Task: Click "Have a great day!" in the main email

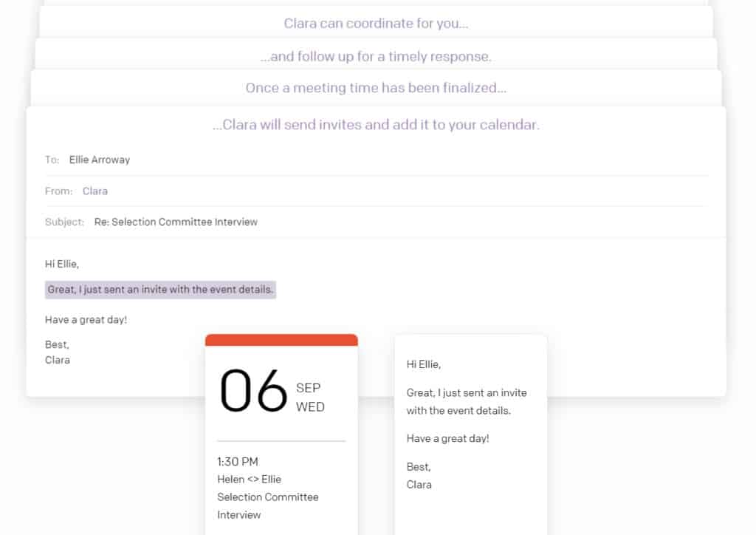Action: pyautogui.click(x=86, y=319)
